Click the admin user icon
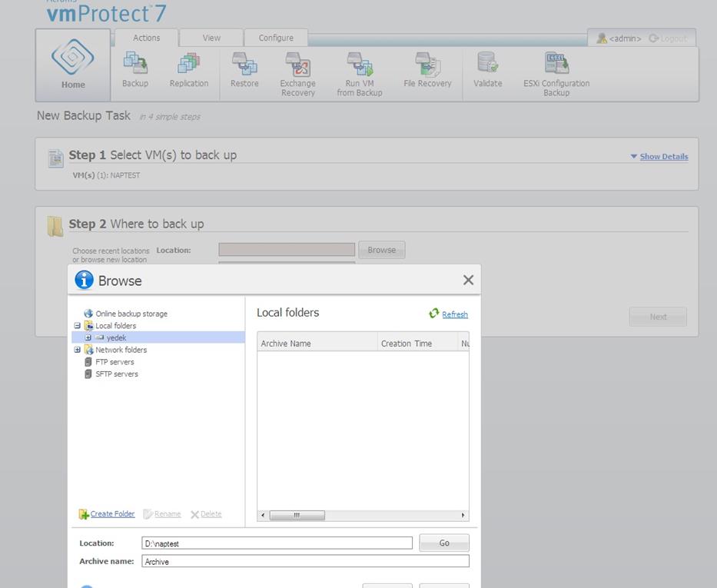Screen dimensions: 717x588 tap(602, 38)
